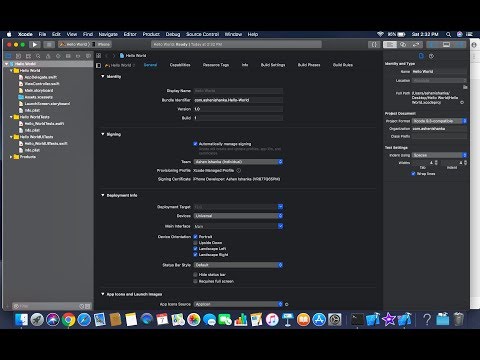This screenshot has height=360, width=480.
Task: Toggle the Portrait orientation checkbox
Action: pos(195,237)
